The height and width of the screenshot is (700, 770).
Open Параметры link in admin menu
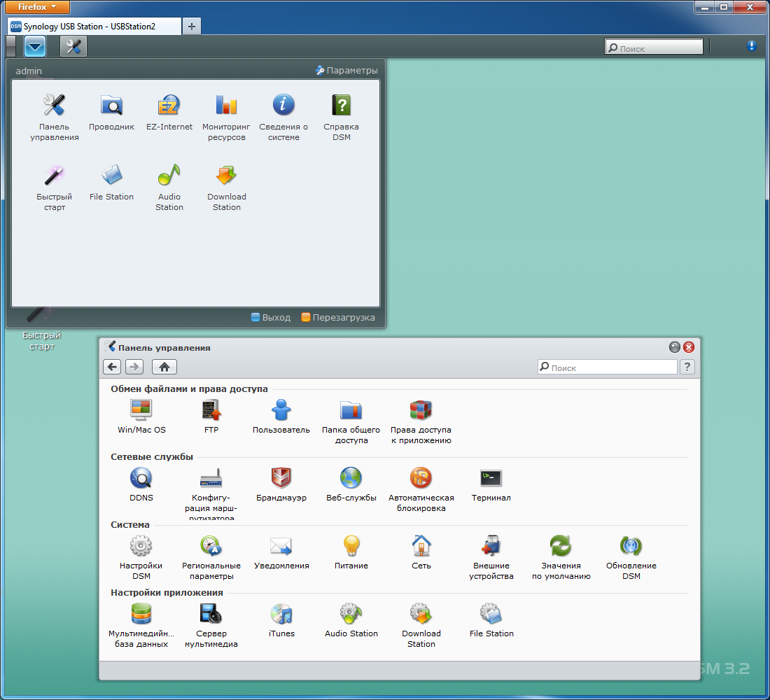point(346,70)
